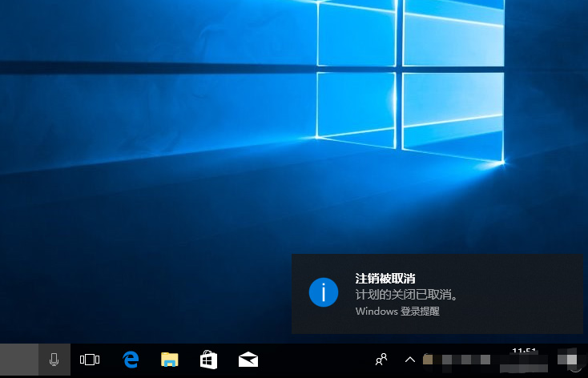
Task: Click the first tray icon after the chevron
Action: (429, 360)
